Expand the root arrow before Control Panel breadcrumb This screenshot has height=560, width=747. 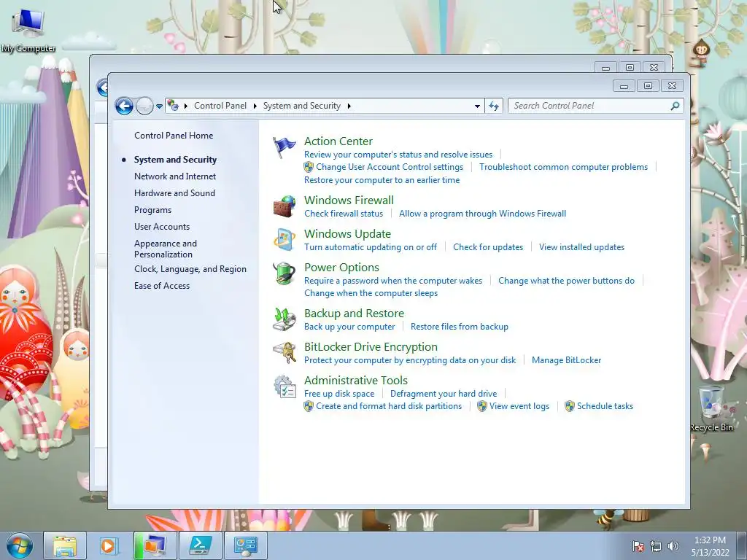pos(186,106)
